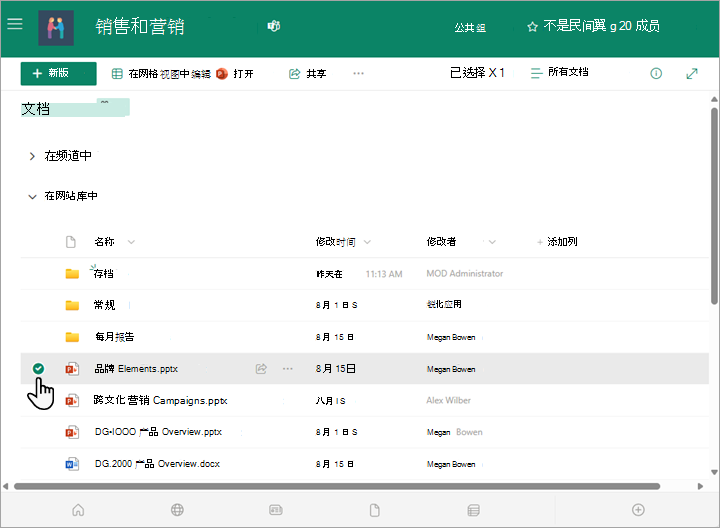
Task: Deselect the 品牌 Elements.pptx checkmark
Action: pyautogui.click(x=39, y=368)
